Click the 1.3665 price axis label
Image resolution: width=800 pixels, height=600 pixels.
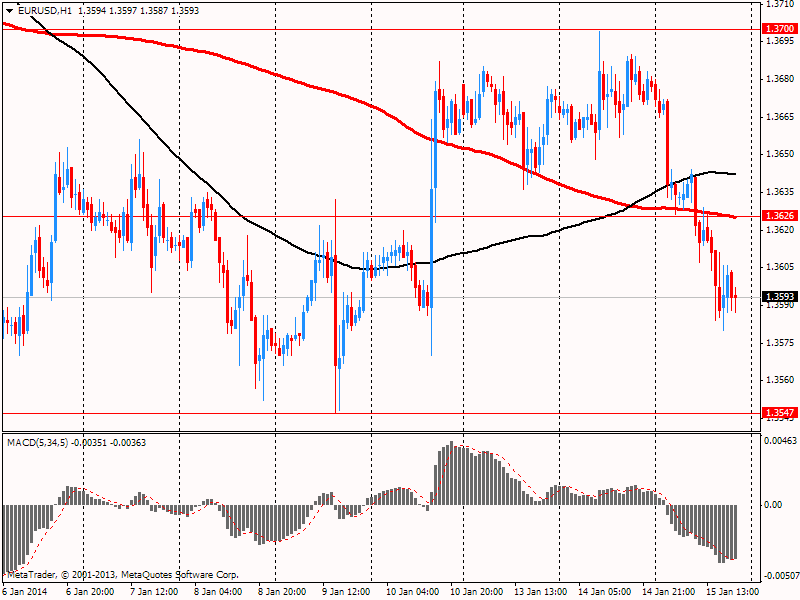(x=781, y=117)
